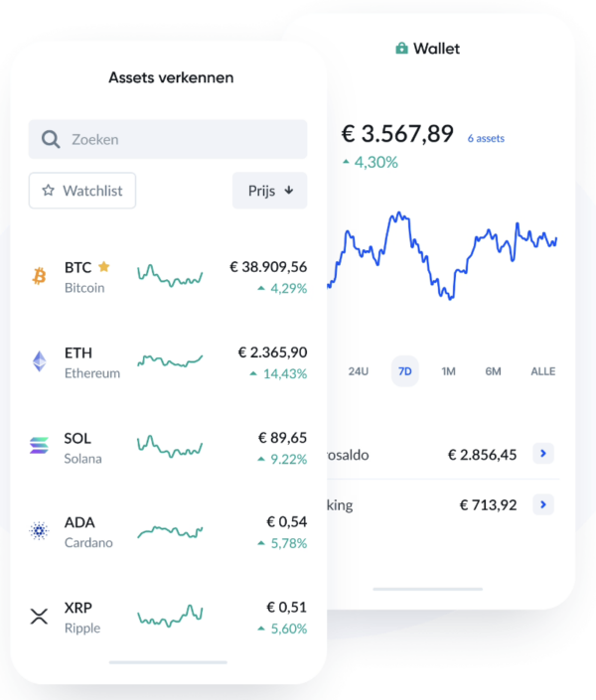Click the magnifier icon in search bar
596x700 pixels.
pyautogui.click(x=51, y=140)
